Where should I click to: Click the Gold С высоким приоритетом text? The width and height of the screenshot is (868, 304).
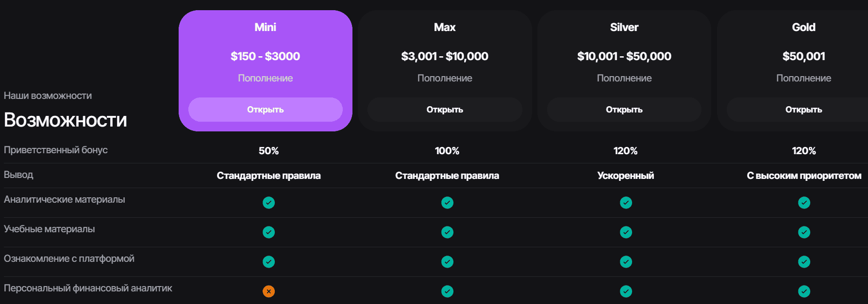(804, 176)
